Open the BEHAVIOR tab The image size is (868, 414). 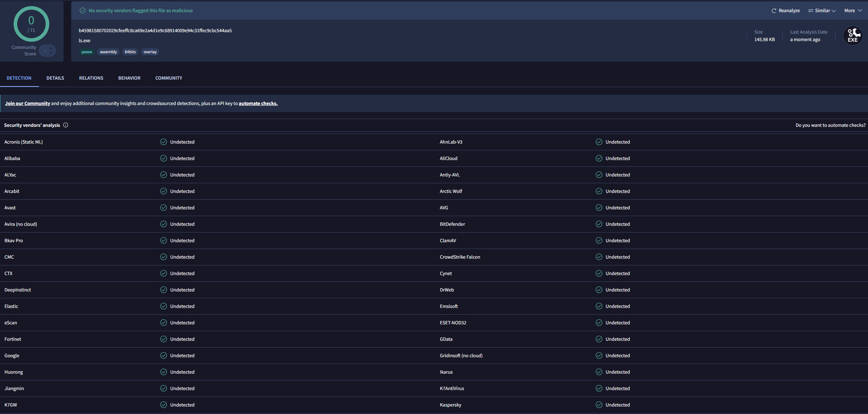(129, 78)
